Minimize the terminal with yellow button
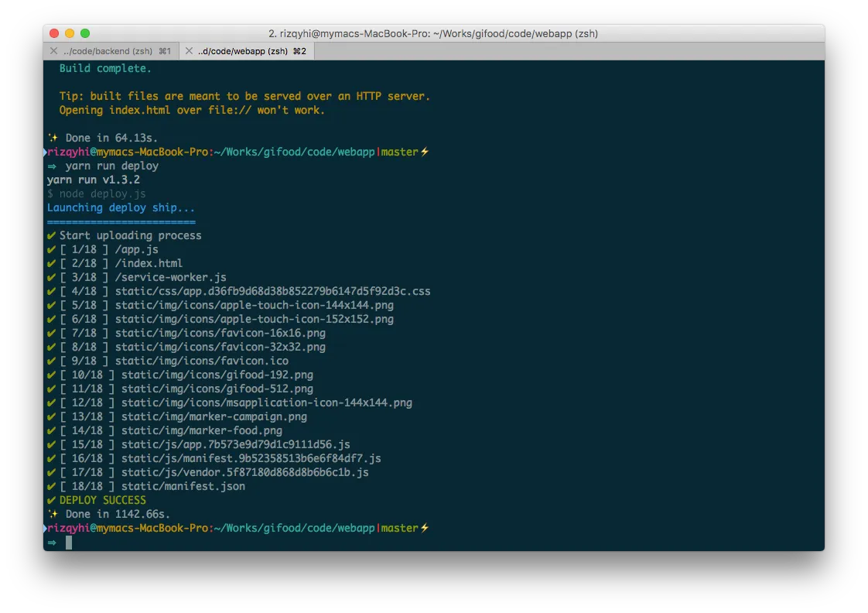Screen dimensions: 868x613 [70, 33]
